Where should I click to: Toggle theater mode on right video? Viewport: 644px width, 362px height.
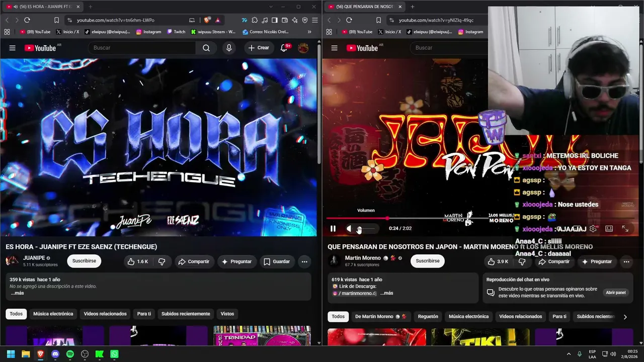[609, 229]
